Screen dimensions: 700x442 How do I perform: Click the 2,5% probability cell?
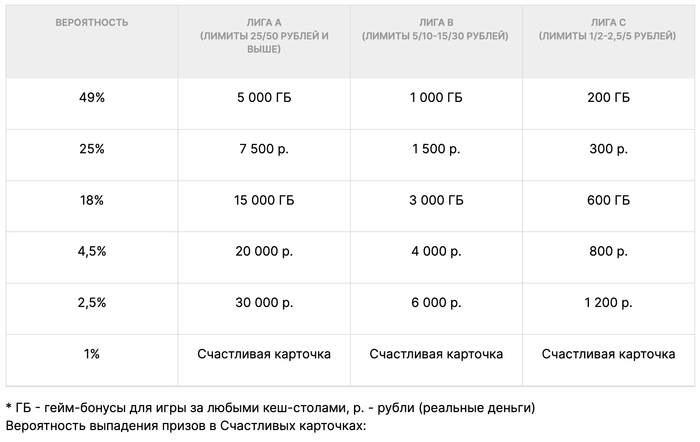point(91,303)
